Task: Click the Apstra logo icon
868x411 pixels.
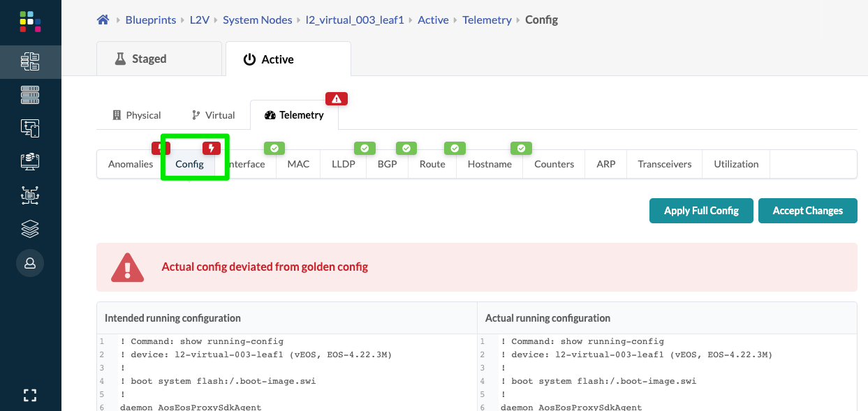Action: click(x=30, y=22)
